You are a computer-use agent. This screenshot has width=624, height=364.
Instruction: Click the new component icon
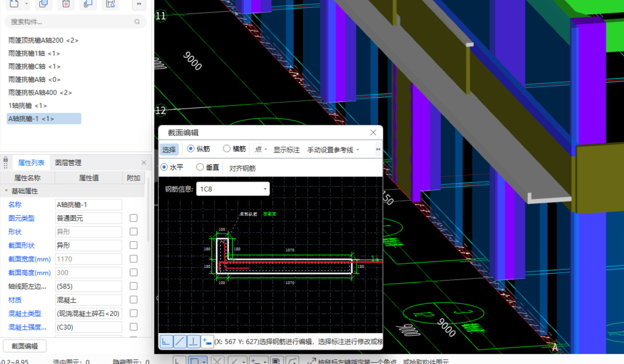tap(14, 4)
